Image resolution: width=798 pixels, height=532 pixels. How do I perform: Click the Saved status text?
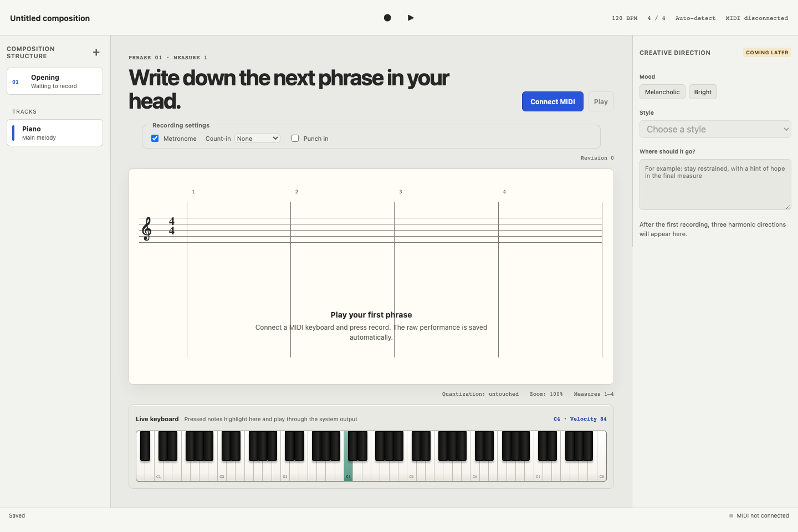[17, 516]
